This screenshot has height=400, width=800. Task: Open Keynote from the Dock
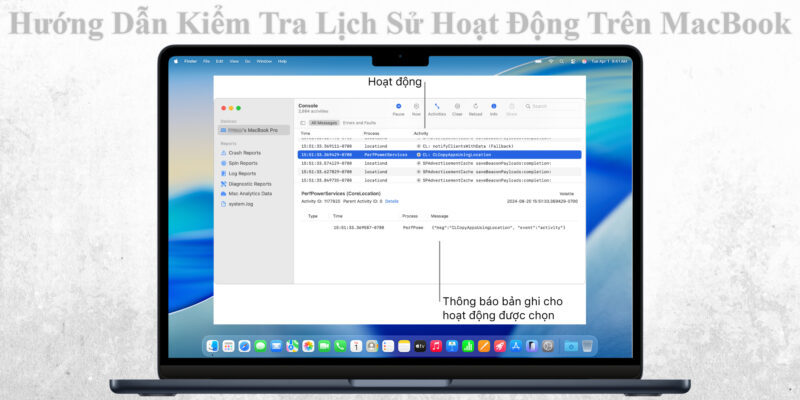click(452, 346)
